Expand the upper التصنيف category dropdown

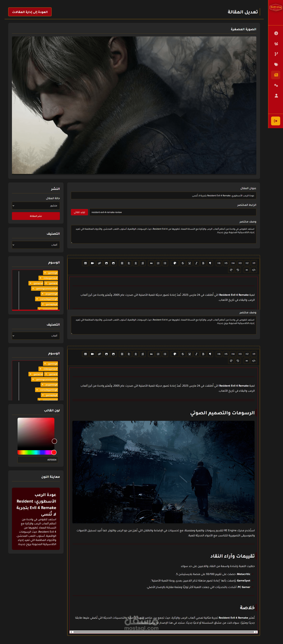[x=36, y=245]
